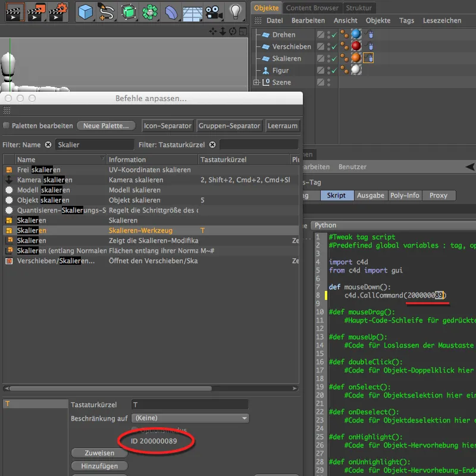This screenshot has width=476, height=476.
Task: Select Tweak tag on Drehen row
Action: point(369,35)
